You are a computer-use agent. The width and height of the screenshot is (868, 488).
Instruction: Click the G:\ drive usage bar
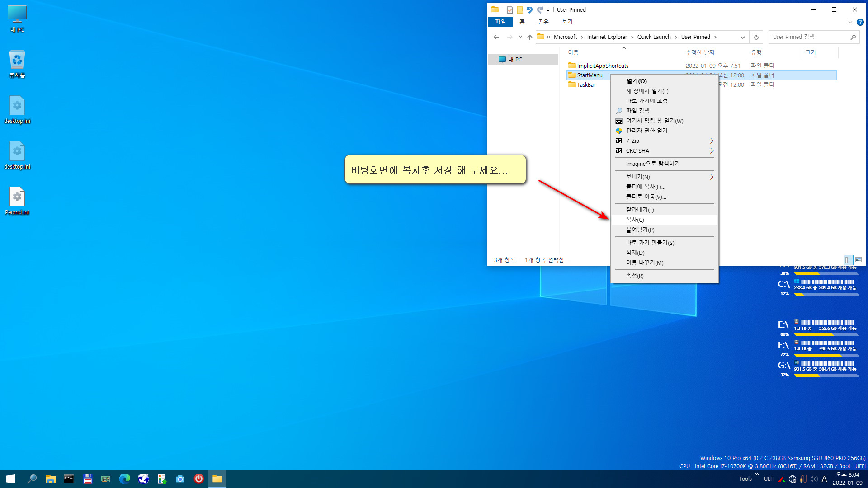826,375
